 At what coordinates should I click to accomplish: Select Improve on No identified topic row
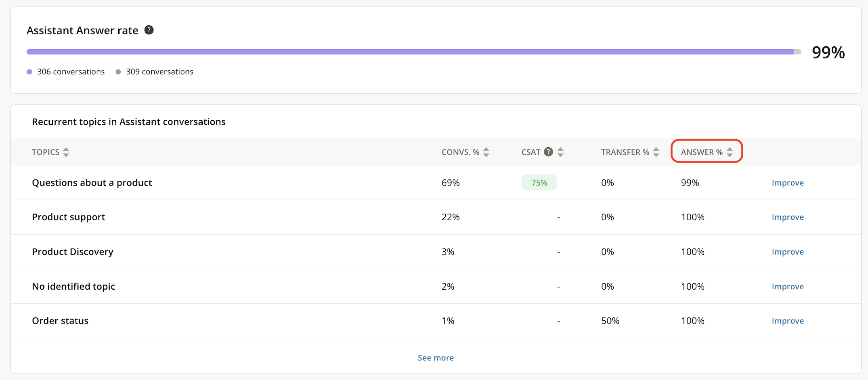click(787, 286)
